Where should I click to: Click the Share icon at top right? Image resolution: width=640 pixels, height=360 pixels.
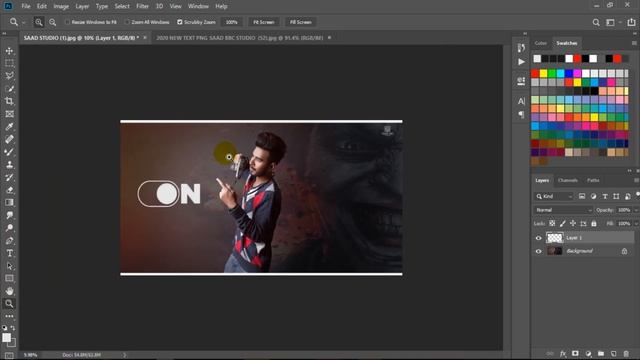click(x=631, y=22)
